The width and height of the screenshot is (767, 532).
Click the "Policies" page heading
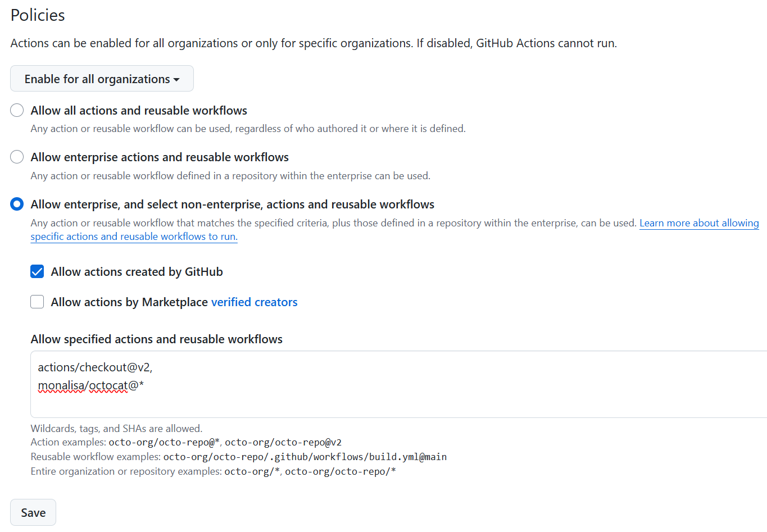coord(37,15)
